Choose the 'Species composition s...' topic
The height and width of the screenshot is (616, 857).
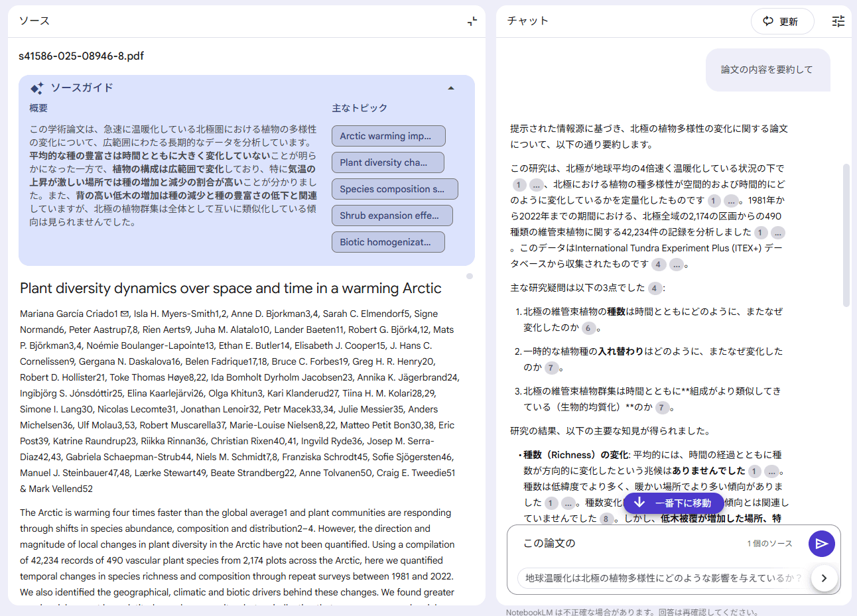click(395, 189)
